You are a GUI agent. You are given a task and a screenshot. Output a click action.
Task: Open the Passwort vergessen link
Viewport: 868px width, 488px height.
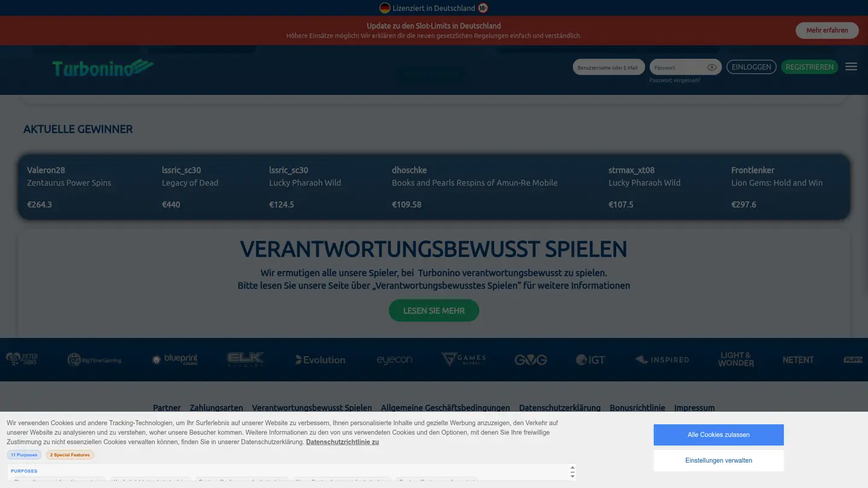tap(675, 80)
